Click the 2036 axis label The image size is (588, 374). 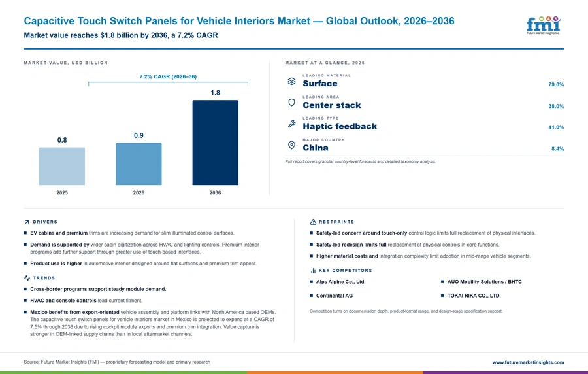215,192
